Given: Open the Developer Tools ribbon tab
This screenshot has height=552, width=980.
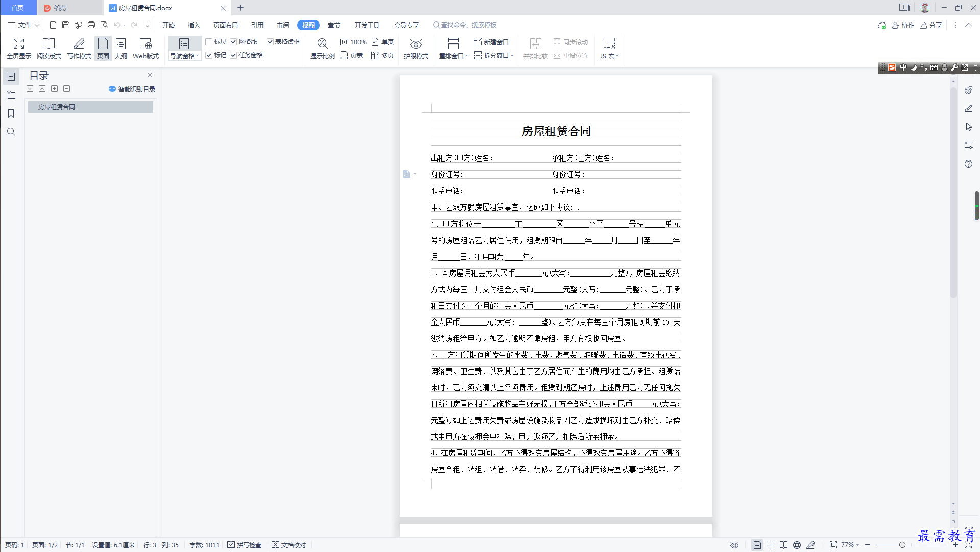Looking at the screenshot, I should tap(367, 25).
